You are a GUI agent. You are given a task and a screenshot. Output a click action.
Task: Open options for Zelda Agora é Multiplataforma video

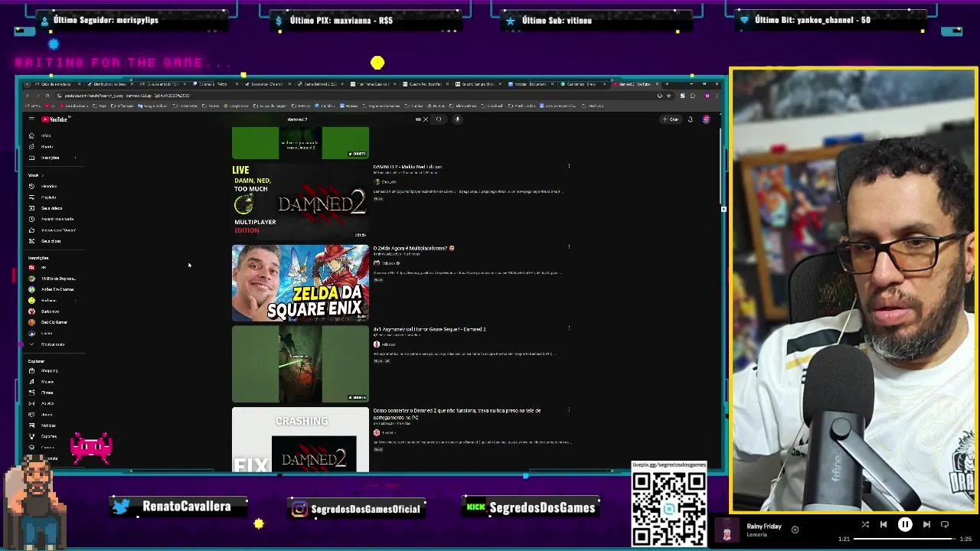pyautogui.click(x=569, y=247)
